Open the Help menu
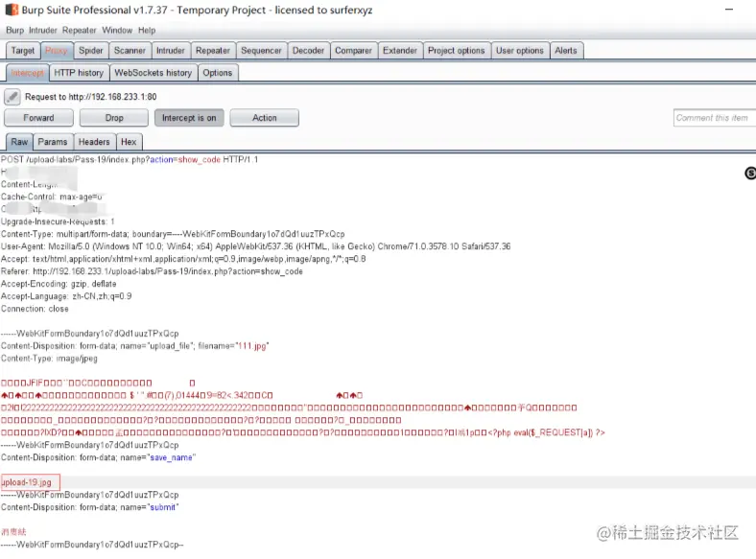The image size is (756, 559). 147,31
